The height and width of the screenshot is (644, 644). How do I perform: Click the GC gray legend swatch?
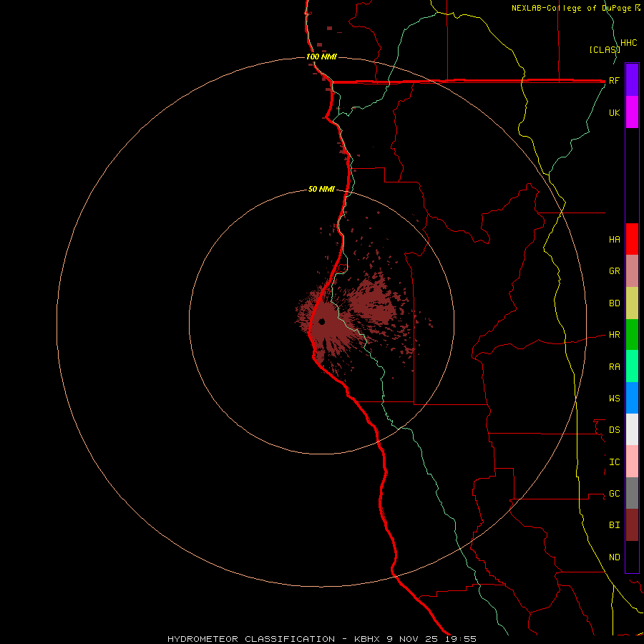[x=632, y=493]
